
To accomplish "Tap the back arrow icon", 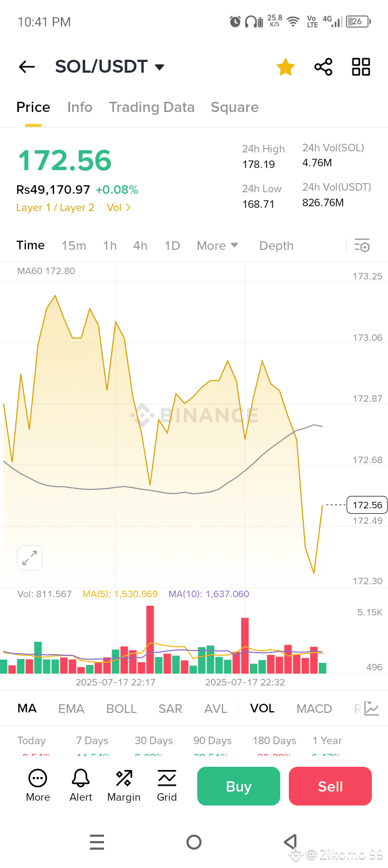I will click(x=27, y=67).
